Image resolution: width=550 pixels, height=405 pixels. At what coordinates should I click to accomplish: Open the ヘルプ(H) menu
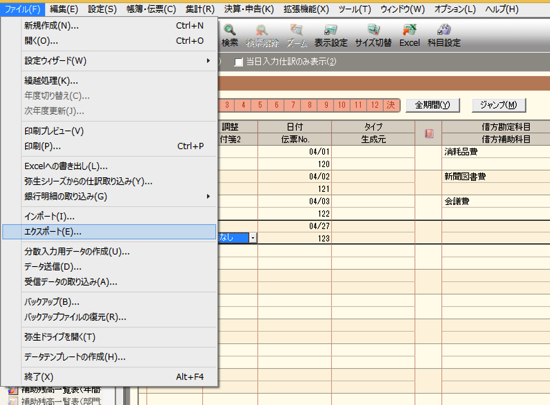(x=502, y=9)
